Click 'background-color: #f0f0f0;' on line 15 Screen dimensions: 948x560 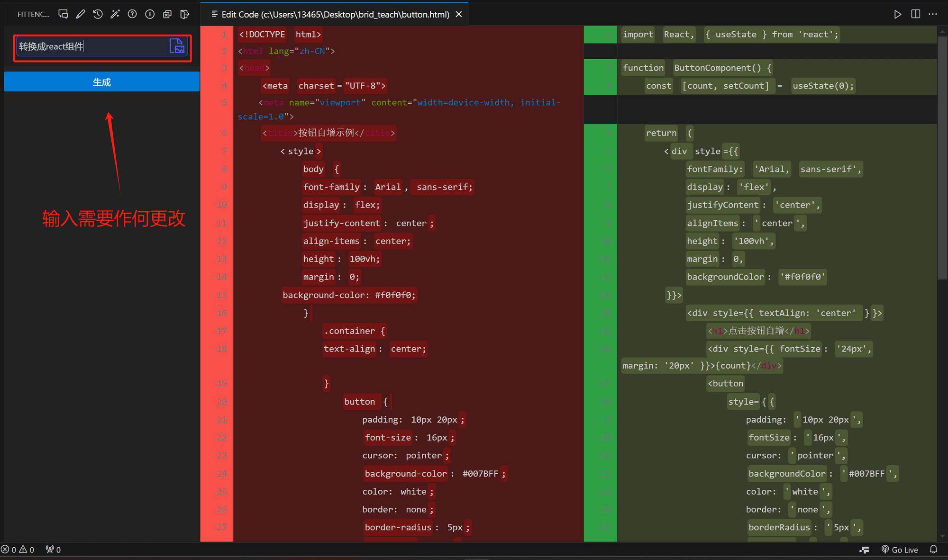tap(349, 295)
